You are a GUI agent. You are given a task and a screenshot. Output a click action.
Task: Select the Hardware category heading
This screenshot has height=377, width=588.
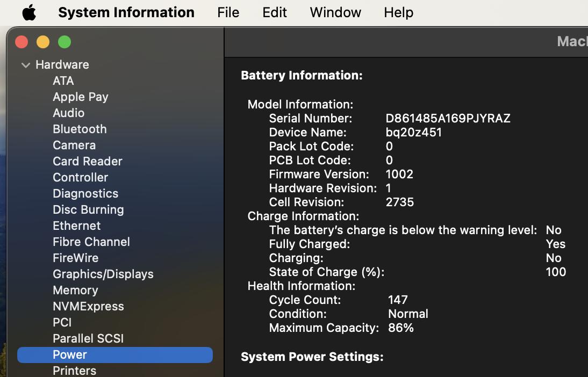pyautogui.click(x=62, y=64)
